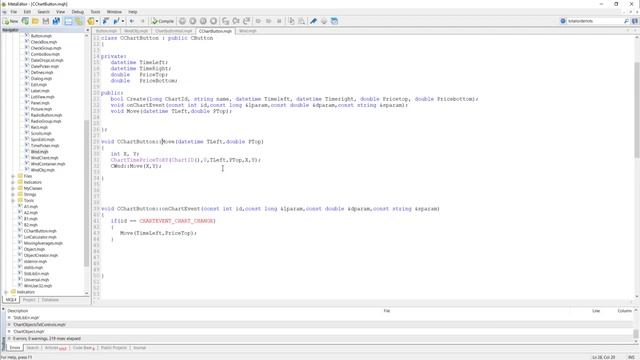Open the dropdown arrow beside yellow document icon
This screenshot has height=360, width=640.
coord(97,21)
